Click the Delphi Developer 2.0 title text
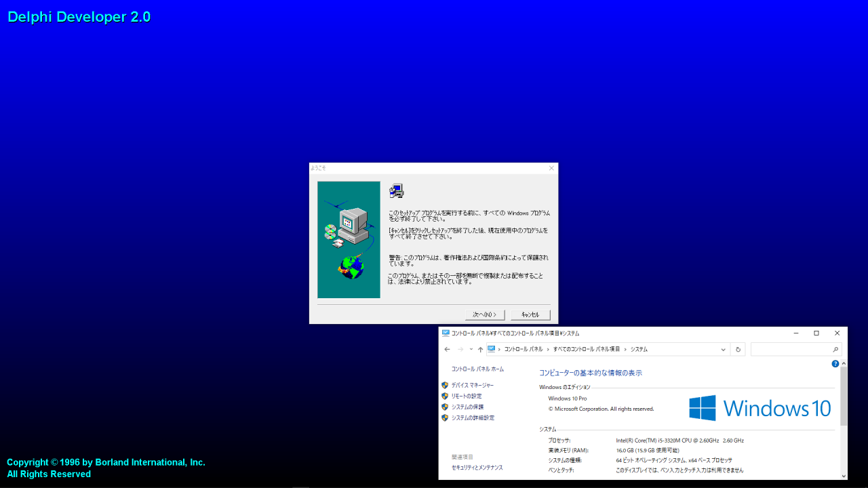868x488 pixels. 79,17
